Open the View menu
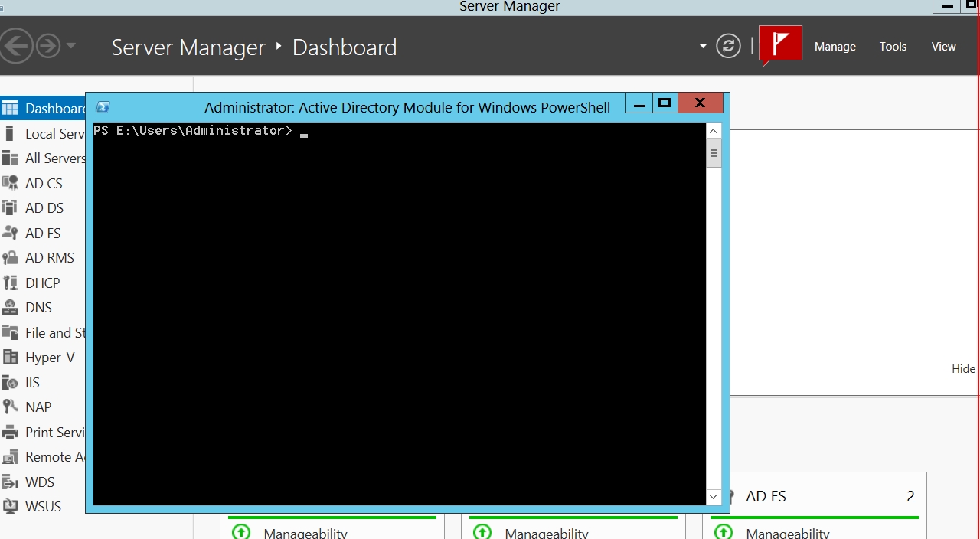 point(943,47)
